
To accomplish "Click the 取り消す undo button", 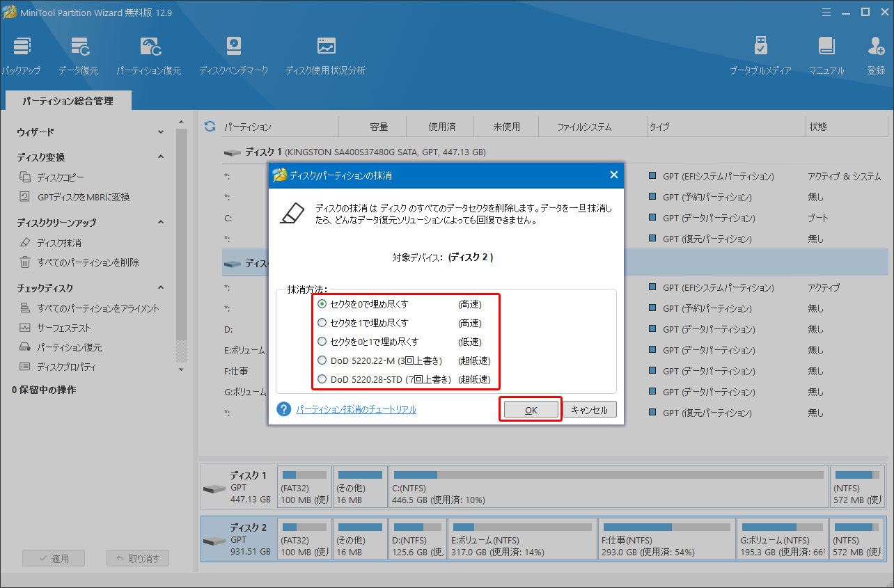I will tap(138, 558).
